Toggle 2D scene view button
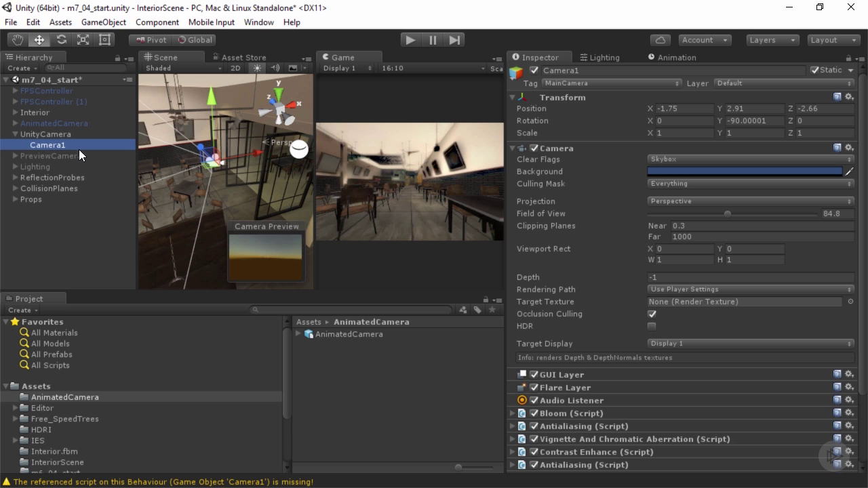 click(x=236, y=68)
